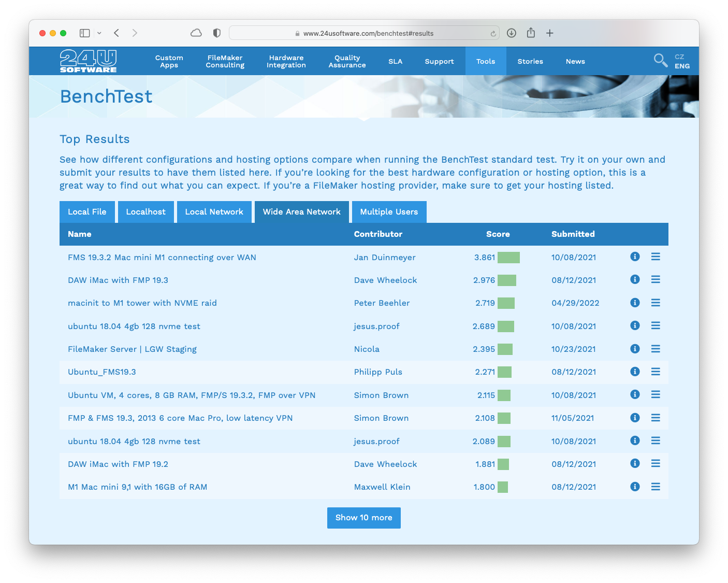Click info icon for DAW iMac with FMP 19.2
The height and width of the screenshot is (583, 728).
(x=635, y=463)
